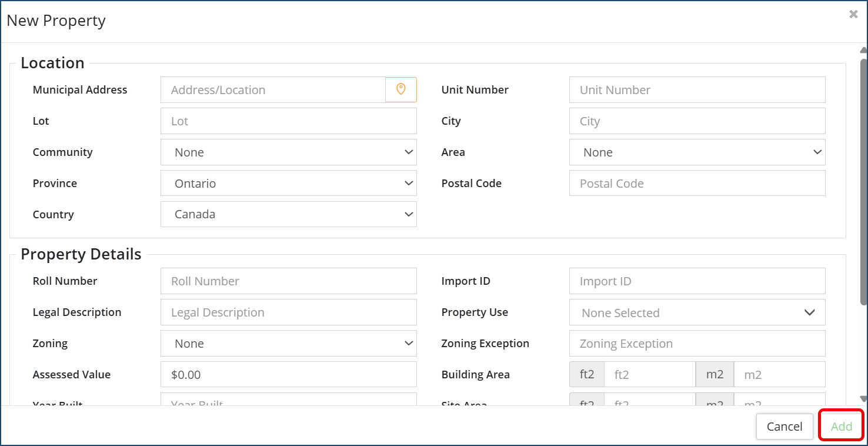
Task: Expand the Province dropdown showing Ontario
Action: 288,184
